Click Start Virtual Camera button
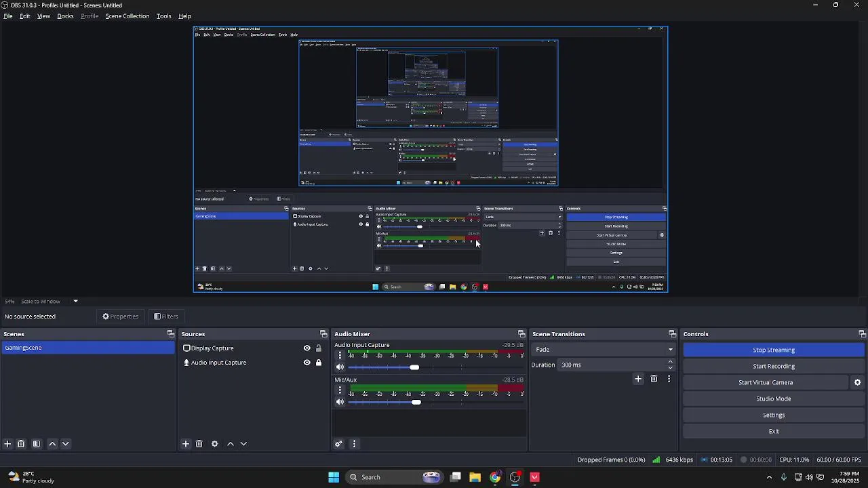 click(x=766, y=382)
